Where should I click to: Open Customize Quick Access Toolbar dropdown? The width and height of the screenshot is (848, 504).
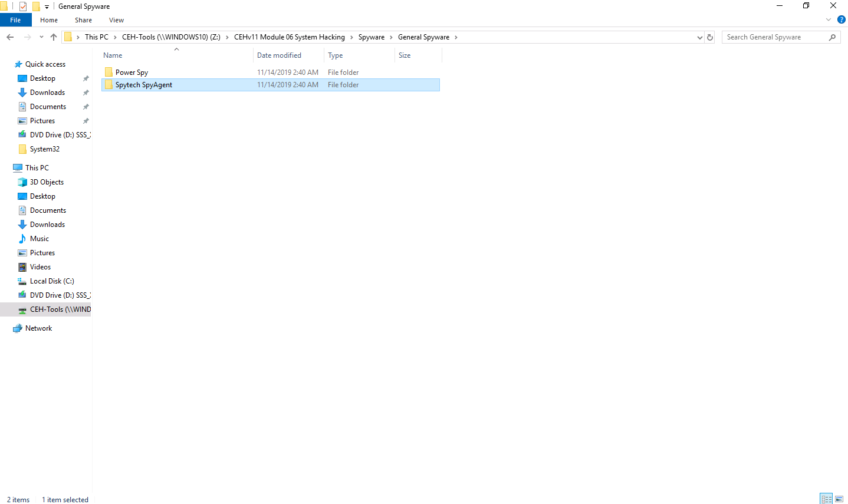pos(47,7)
